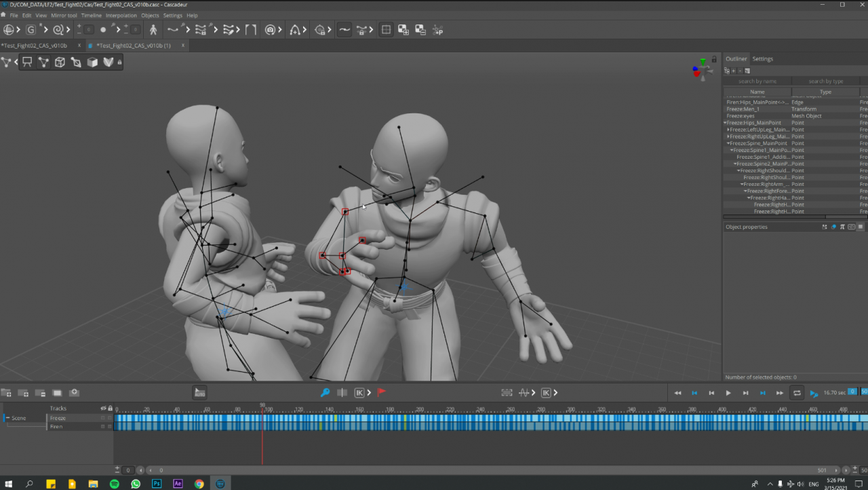868x490 pixels.
Task: Collapse the Freeze:Hips_MainPoint tree node
Action: tap(725, 123)
